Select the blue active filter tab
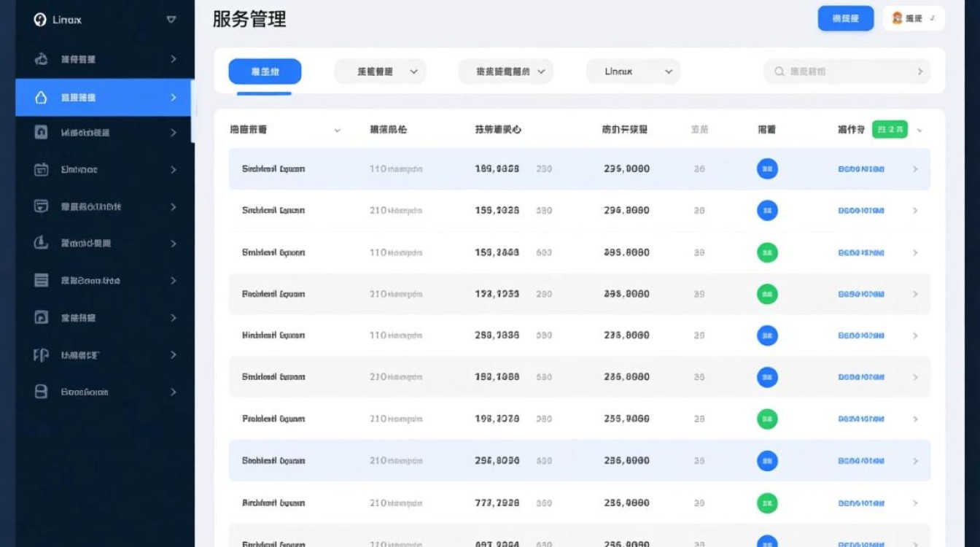The height and width of the screenshot is (547, 980). pyautogui.click(x=264, y=71)
